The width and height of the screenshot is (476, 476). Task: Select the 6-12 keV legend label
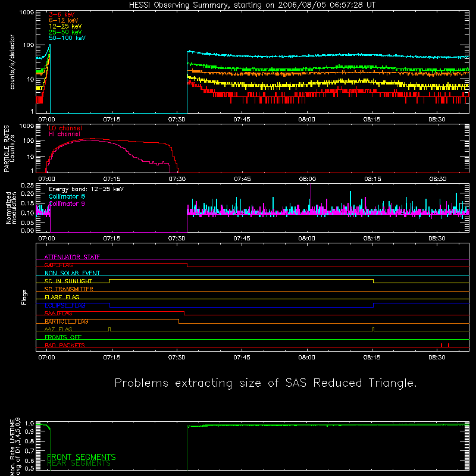coord(64,20)
